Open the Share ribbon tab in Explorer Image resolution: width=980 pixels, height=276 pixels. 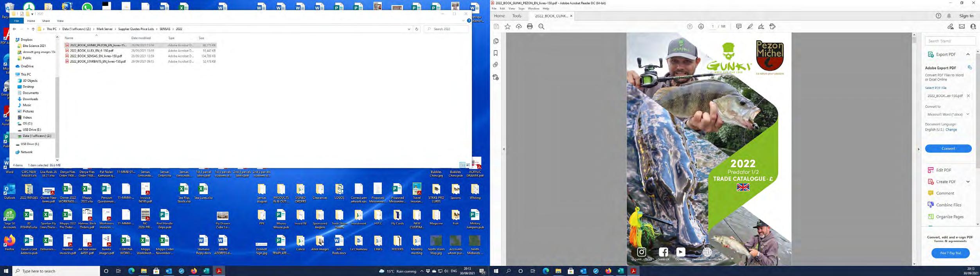tap(46, 21)
